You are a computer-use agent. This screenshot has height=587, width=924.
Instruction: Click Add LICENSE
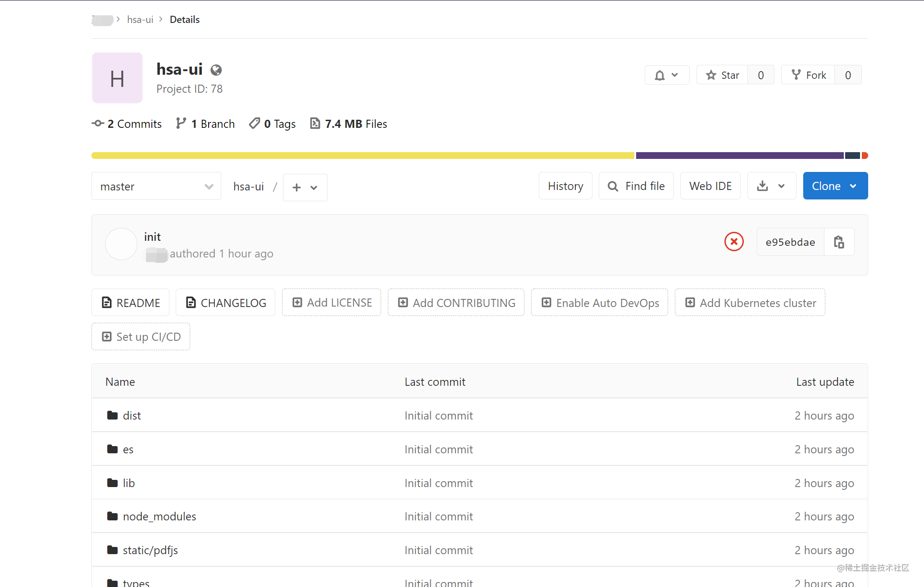pos(332,303)
